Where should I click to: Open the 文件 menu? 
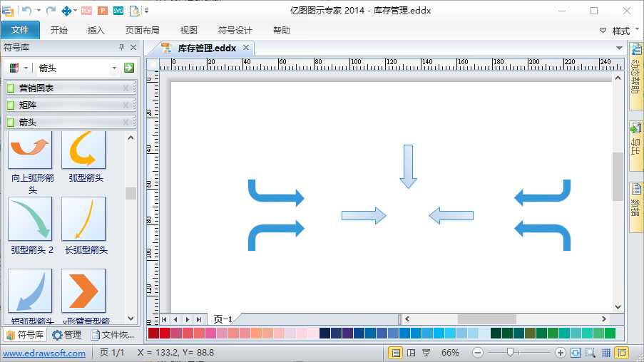point(20,30)
